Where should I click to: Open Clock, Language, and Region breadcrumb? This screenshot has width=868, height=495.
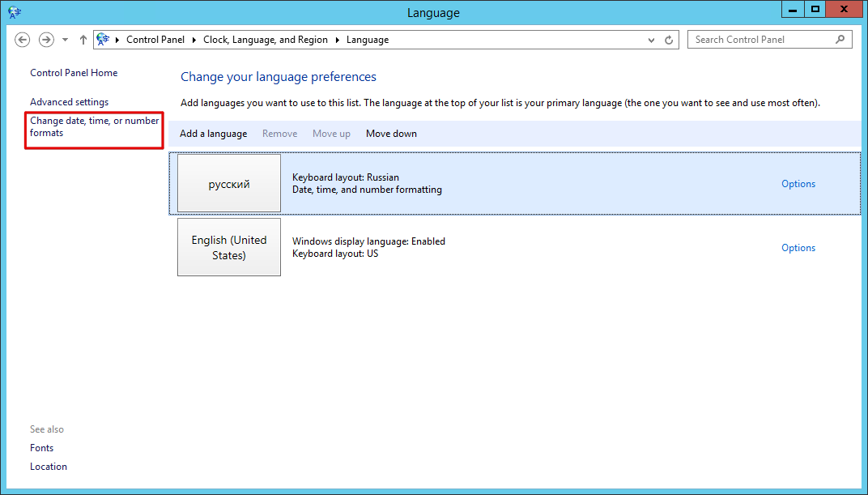coord(265,40)
